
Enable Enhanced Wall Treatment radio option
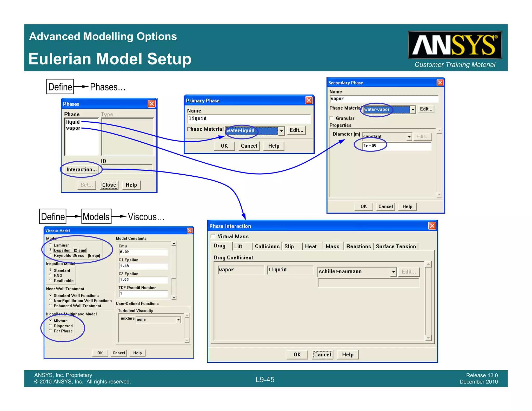pyautogui.click(x=50, y=306)
